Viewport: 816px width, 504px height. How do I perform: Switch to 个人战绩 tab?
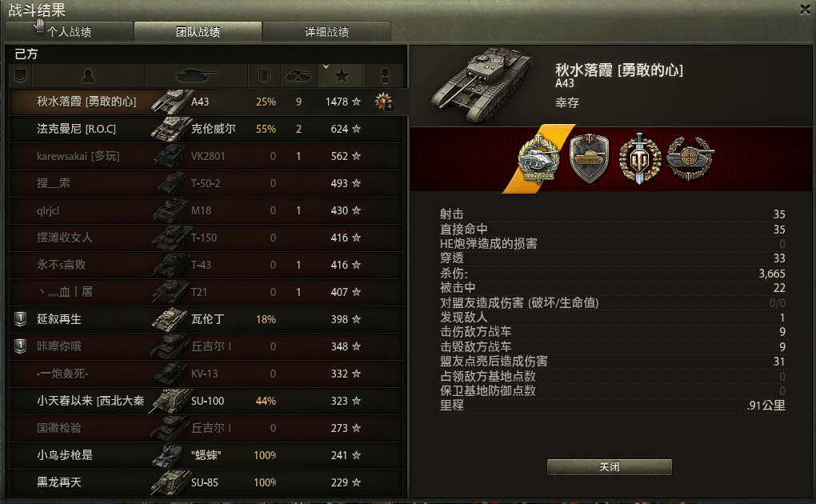click(70, 32)
